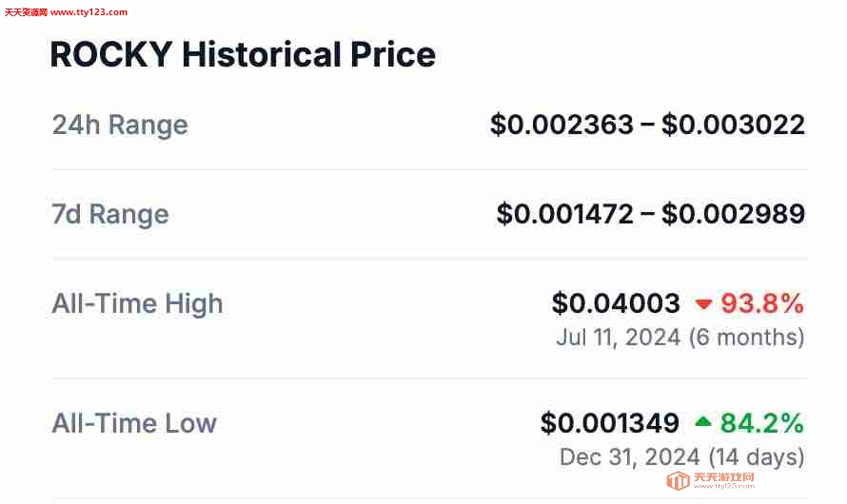Viewport: 847px width, 504px height.
Task: Select the 7d low price $0.001472
Action: (565, 214)
